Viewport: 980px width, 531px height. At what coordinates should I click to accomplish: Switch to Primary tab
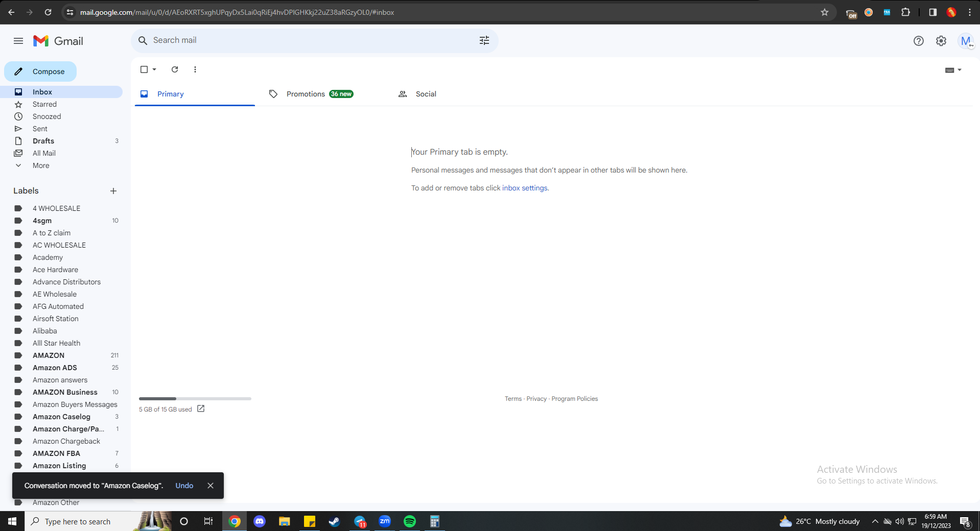tap(195, 94)
